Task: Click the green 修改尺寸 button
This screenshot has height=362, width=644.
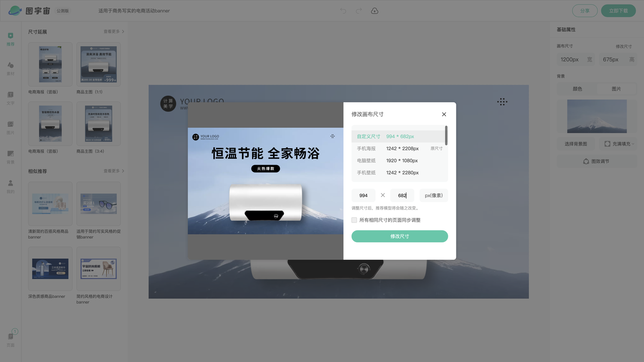Action: tap(400, 236)
